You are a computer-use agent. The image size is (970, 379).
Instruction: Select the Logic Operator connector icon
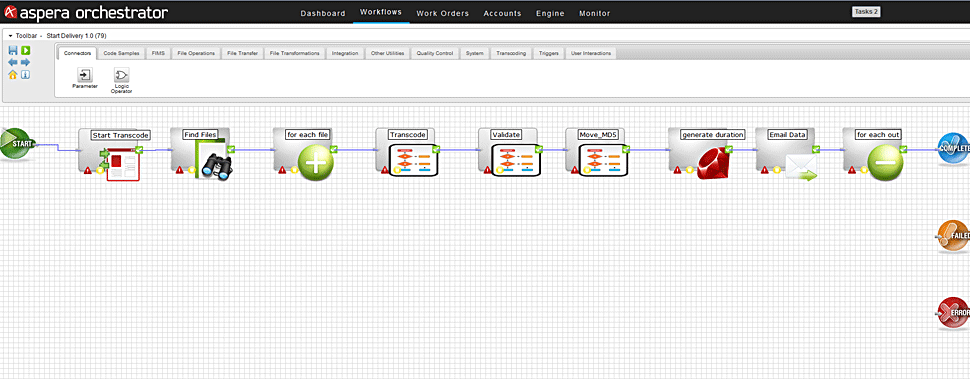[x=121, y=75]
